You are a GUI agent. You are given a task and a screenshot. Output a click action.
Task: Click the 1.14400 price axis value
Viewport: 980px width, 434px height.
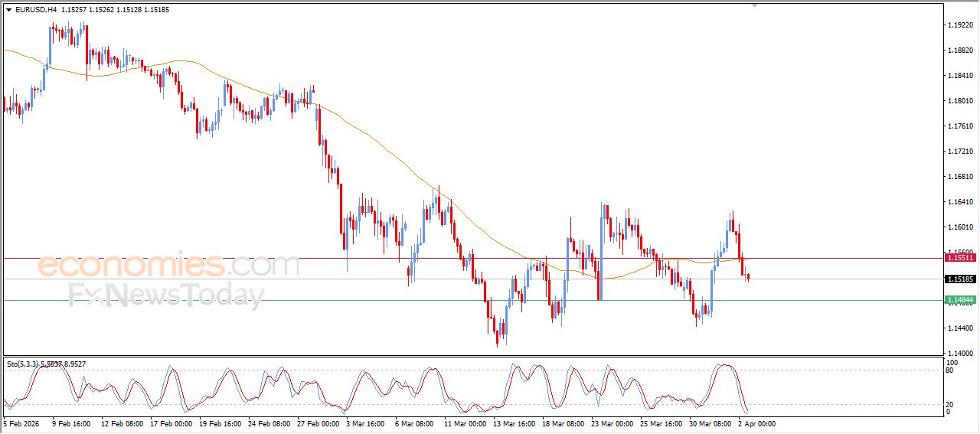[x=960, y=328]
